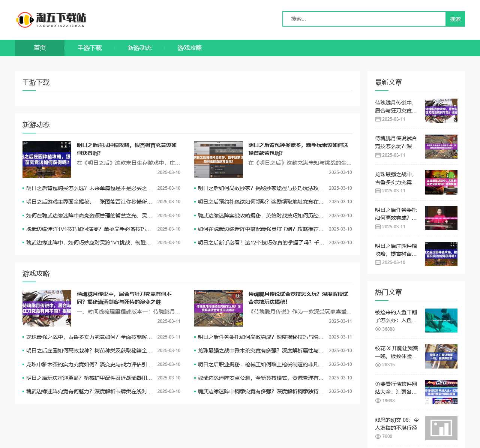Open the 游戏攻略 nav item
The width and height of the screenshot is (480, 448).
pos(190,48)
